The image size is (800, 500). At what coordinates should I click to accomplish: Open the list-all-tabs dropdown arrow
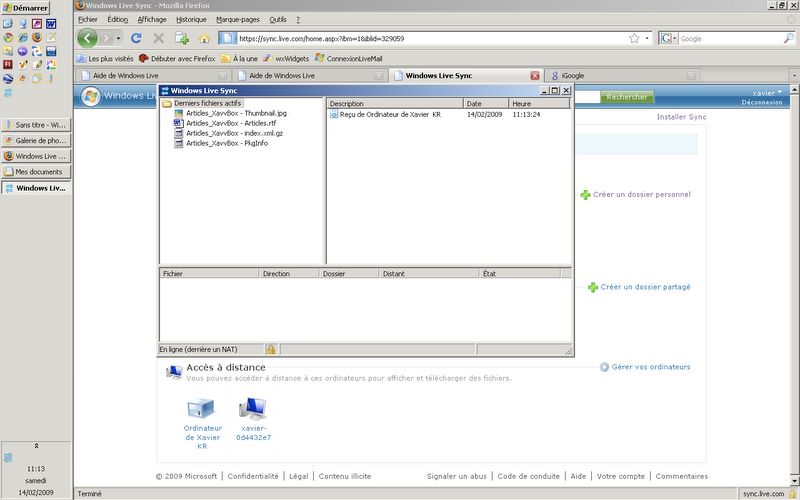pos(794,76)
